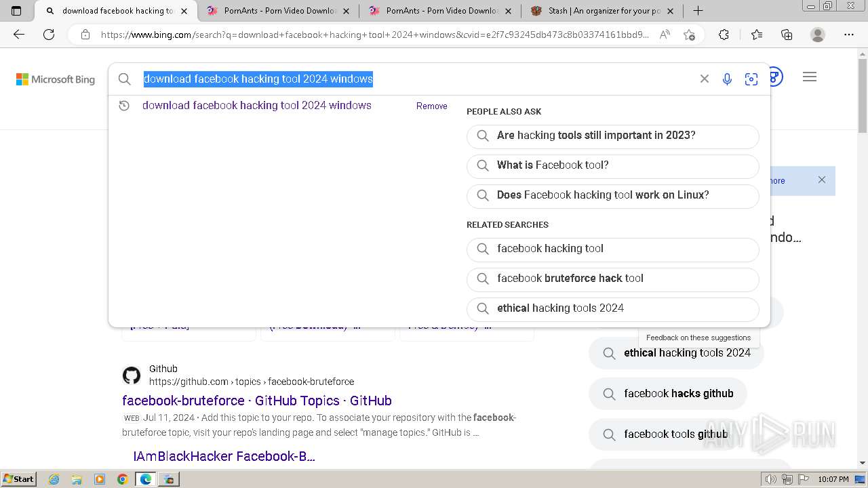The width and height of the screenshot is (868, 488).
Task: Open Settings and more ellipsis menu
Action: coord(849,35)
